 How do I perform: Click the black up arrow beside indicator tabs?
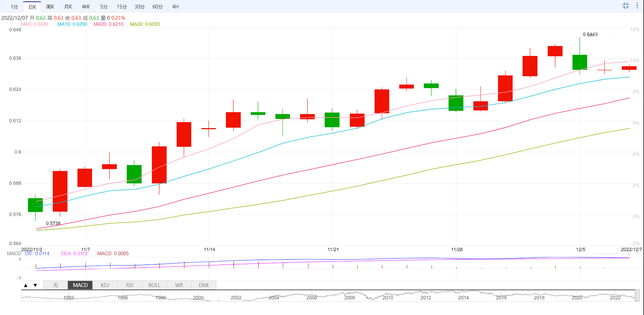pos(25,285)
